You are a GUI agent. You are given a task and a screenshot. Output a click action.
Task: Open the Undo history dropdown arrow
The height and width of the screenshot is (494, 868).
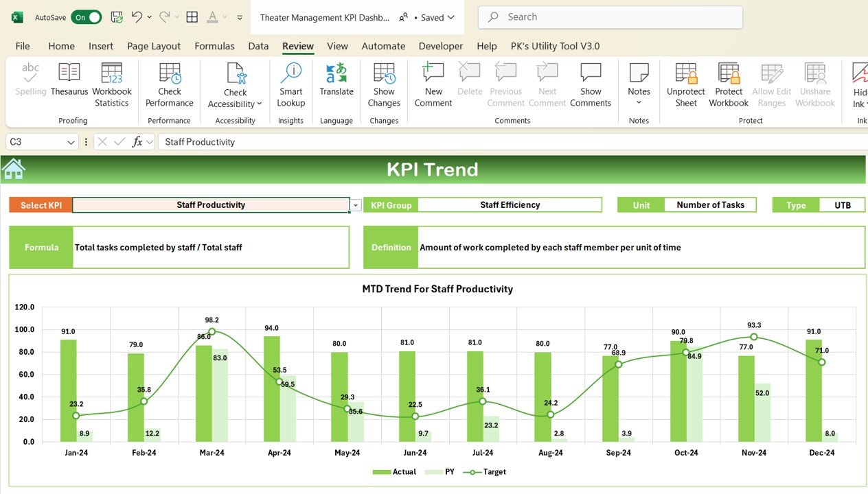coord(149,17)
